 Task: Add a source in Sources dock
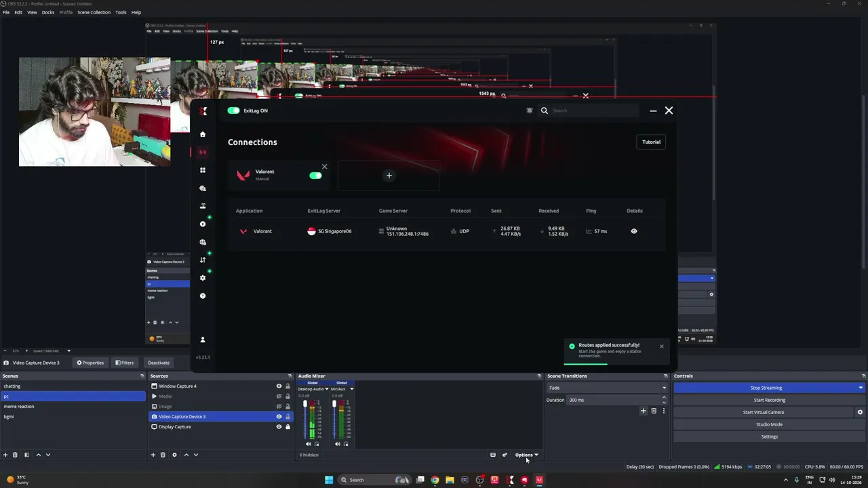(153, 455)
